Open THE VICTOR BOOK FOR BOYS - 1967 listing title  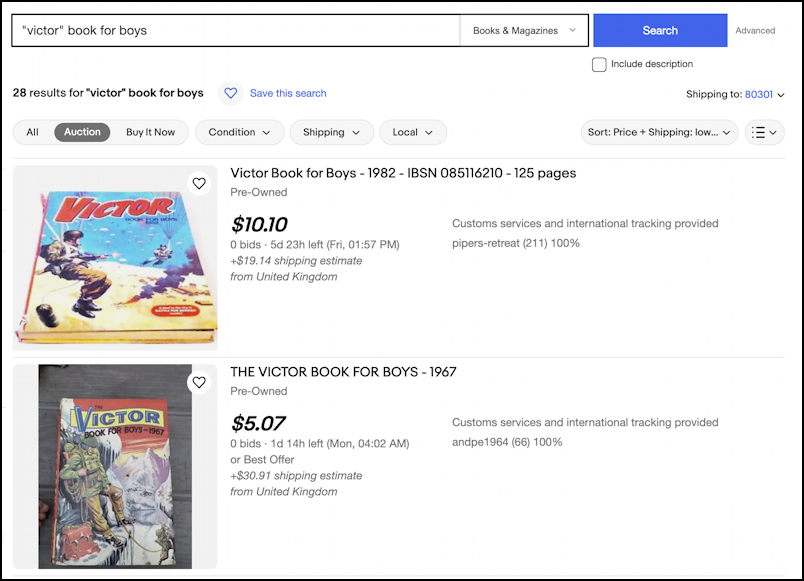343,372
